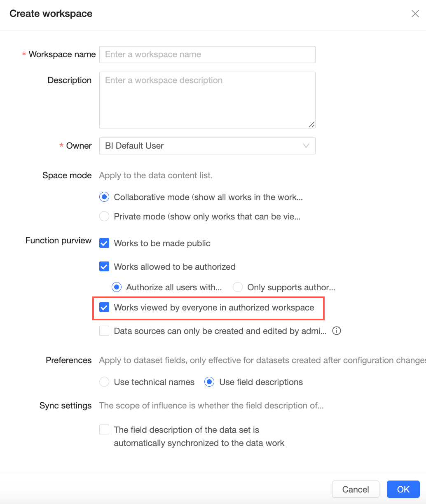
Task: Select Use technical names preference
Action: tap(105, 382)
